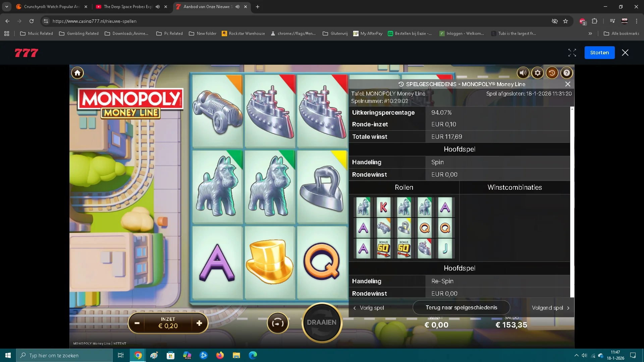Image resolution: width=644 pixels, height=362 pixels.
Task: Open Microsoft Store from taskbar
Action: pyautogui.click(x=171, y=355)
